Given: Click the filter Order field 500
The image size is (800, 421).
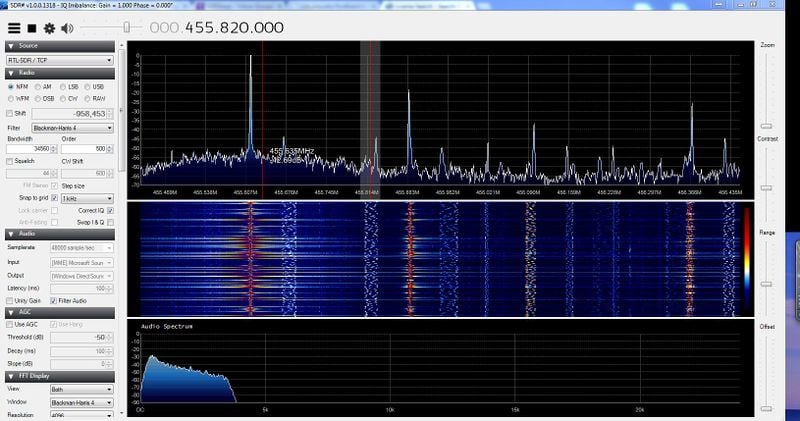Looking at the screenshot, I should (x=84, y=149).
